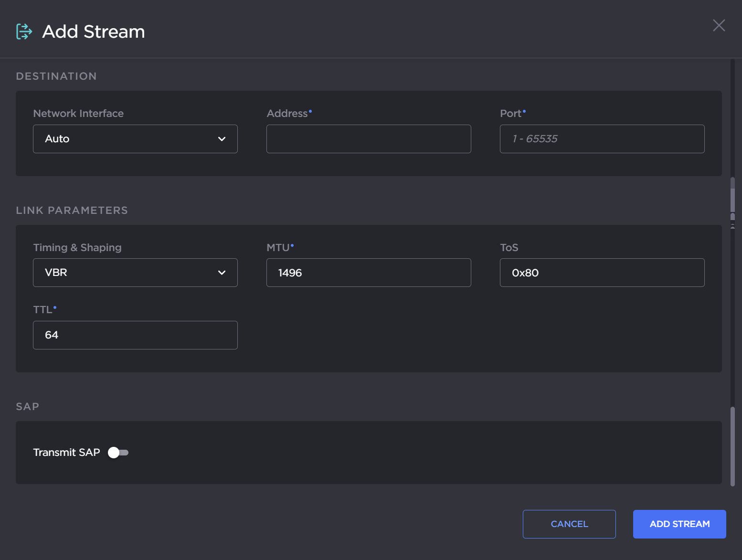The width and height of the screenshot is (742, 560).
Task: Confirm with the ADD STREAM button
Action: click(679, 524)
